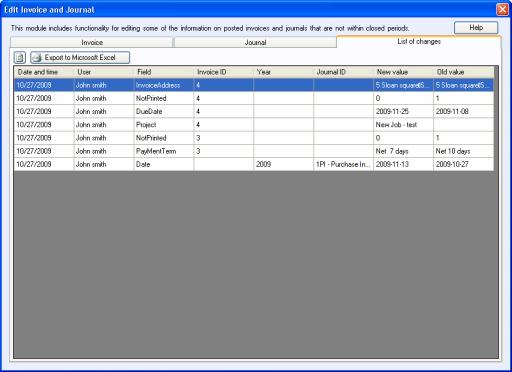Click the New value column header

point(404,72)
